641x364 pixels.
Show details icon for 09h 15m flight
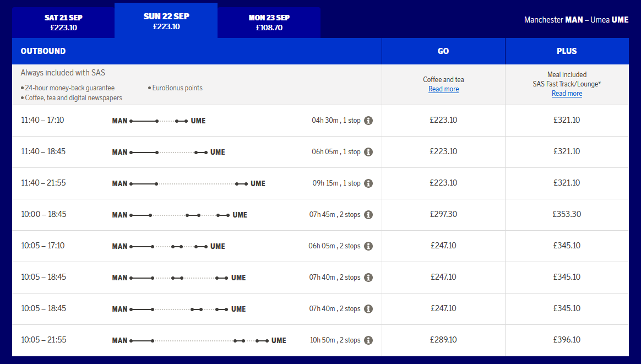point(368,183)
